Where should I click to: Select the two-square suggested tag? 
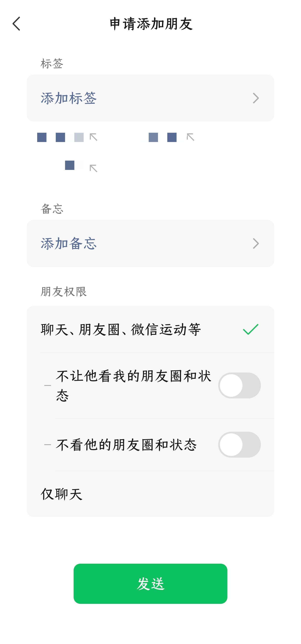162,137
